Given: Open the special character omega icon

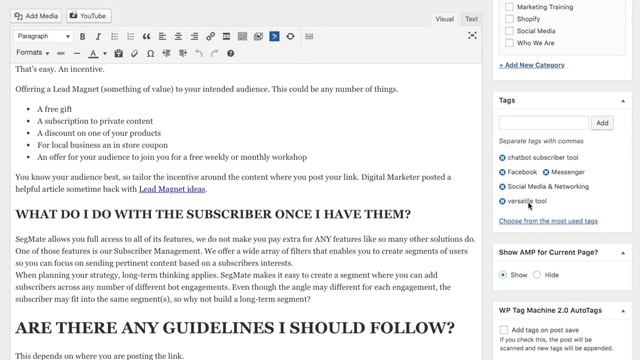Looking at the screenshot, I should [x=150, y=53].
